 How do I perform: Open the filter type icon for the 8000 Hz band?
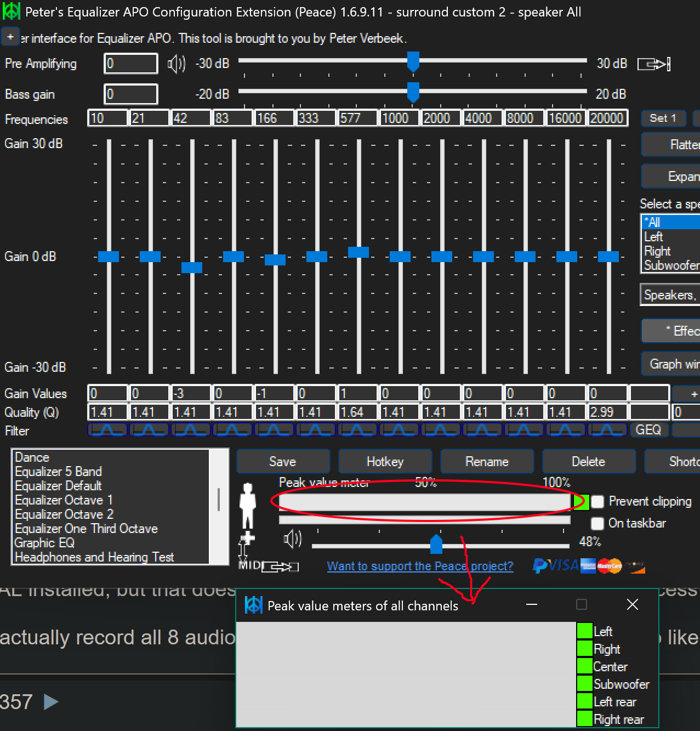click(524, 430)
